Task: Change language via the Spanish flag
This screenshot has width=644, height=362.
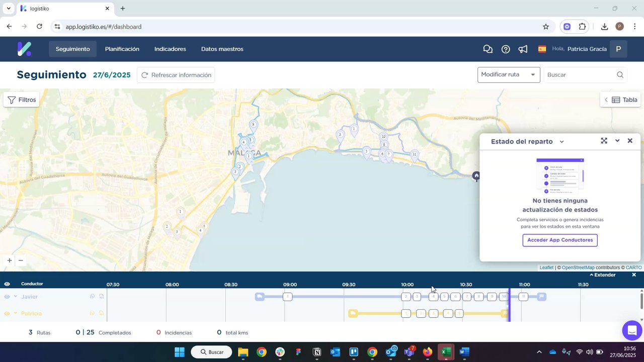Action: [x=542, y=49]
